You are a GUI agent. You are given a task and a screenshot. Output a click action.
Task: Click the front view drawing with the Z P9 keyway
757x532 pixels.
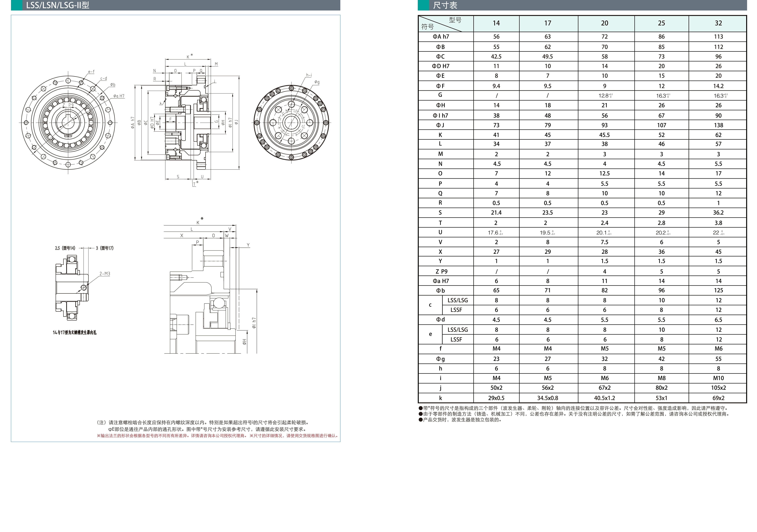pyautogui.click(x=68, y=122)
